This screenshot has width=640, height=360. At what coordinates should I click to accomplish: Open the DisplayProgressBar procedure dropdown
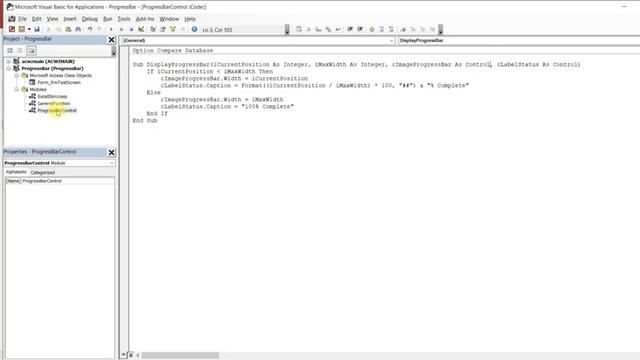(519, 40)
